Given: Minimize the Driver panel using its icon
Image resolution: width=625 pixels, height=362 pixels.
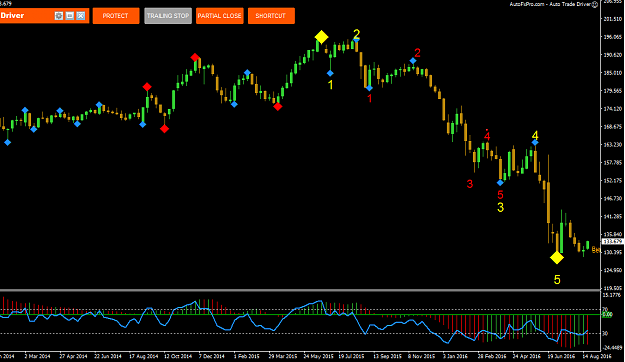Looking at the screenshot, I should click(70, 16).
